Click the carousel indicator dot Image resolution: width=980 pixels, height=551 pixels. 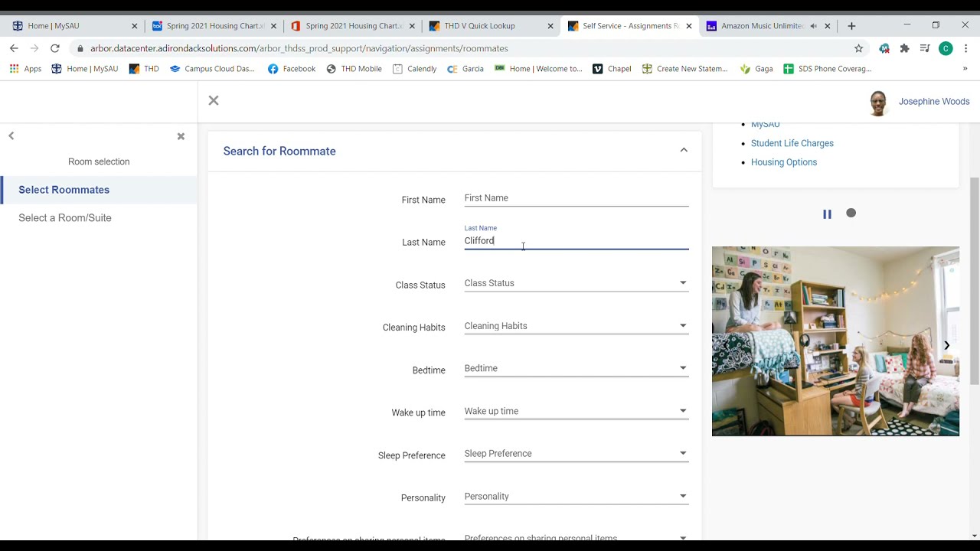[x=851, y=214]
